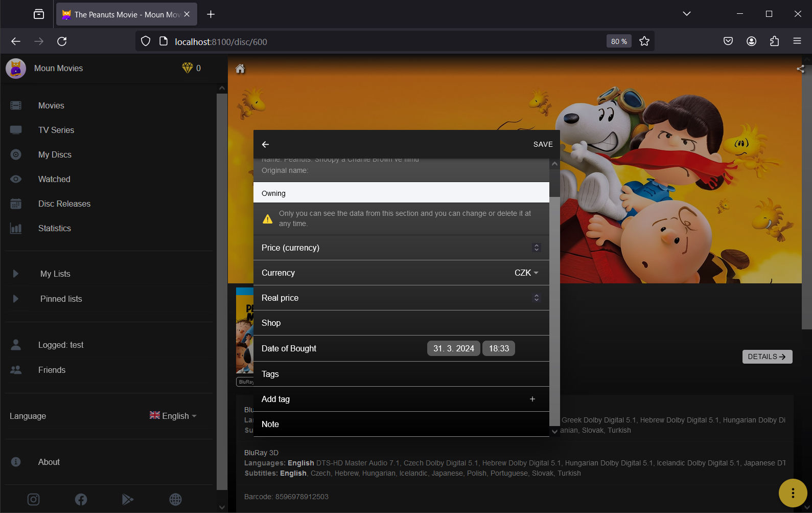Click the plus icon to add tag

[532, 399]
